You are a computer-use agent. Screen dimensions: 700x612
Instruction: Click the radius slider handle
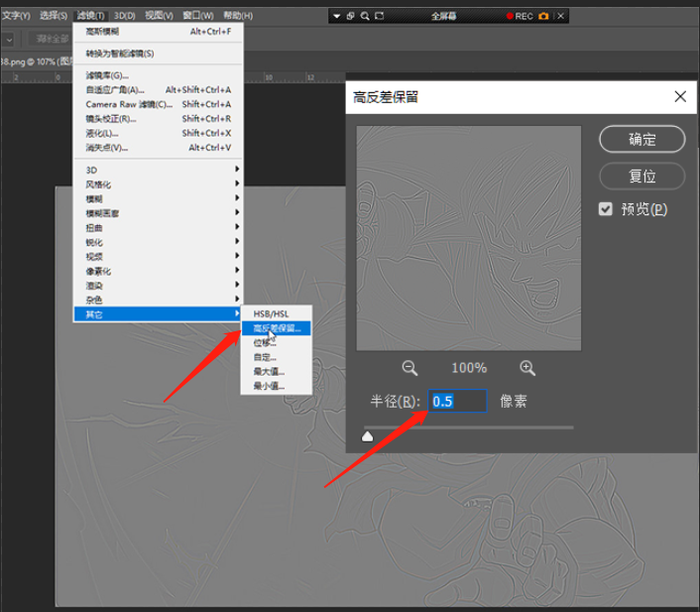[x=367, y=436]
